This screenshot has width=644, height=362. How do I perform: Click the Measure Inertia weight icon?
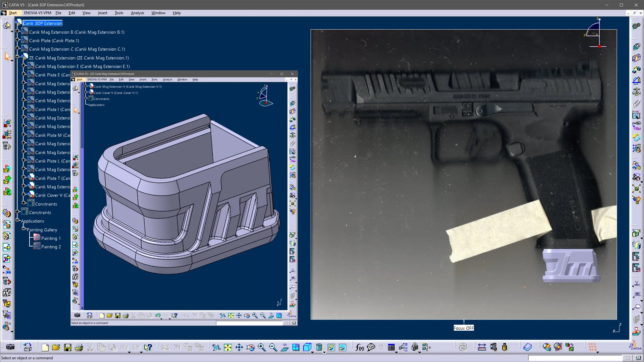coord(504,347)
